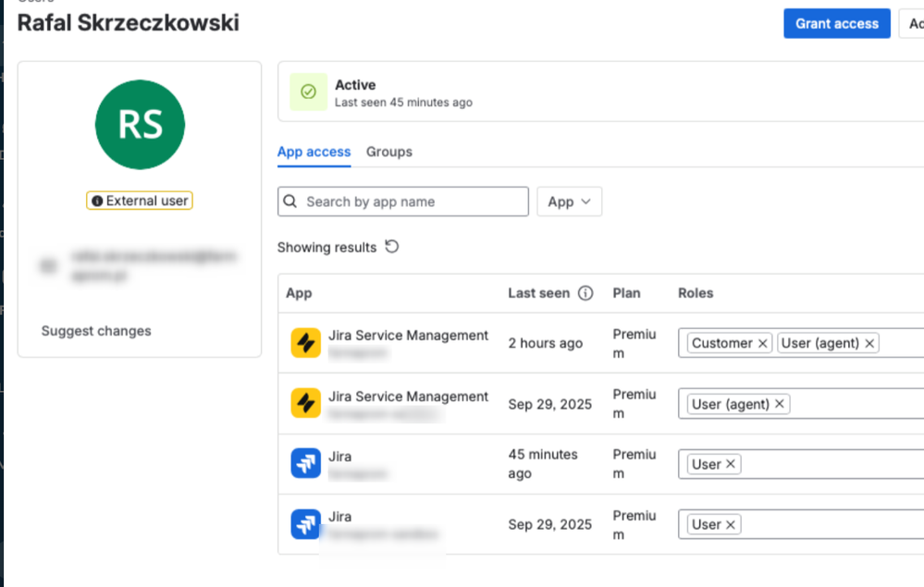Screen dimensions: 924x587
Task: Click the '2 hours ago' cell
Action: pos(545,343)
